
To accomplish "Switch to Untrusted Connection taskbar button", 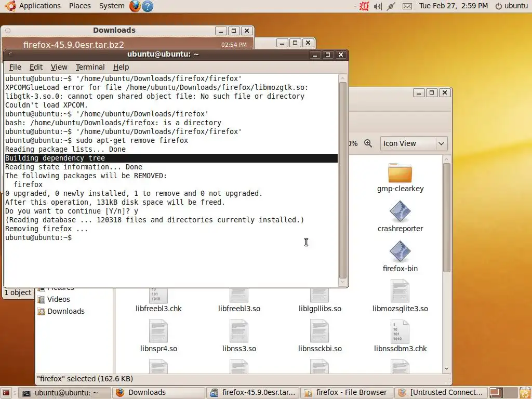I will [x=441, y=393].
